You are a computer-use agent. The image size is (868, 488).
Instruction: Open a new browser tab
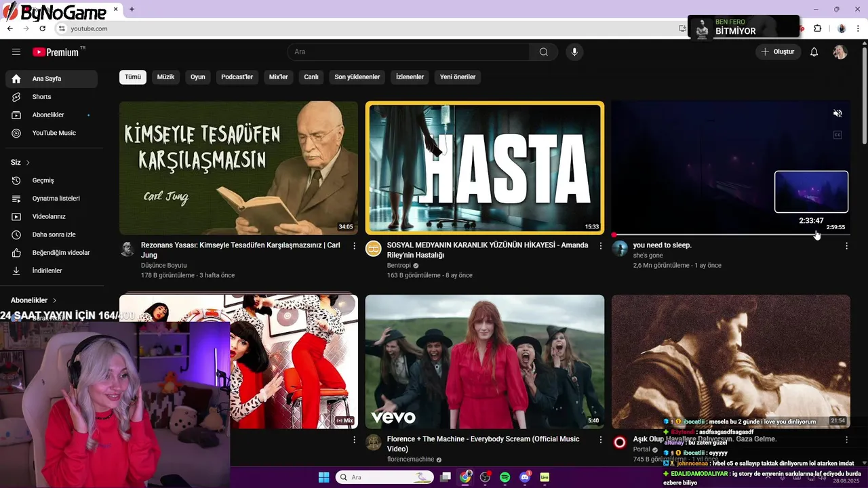tap(132, 9)
